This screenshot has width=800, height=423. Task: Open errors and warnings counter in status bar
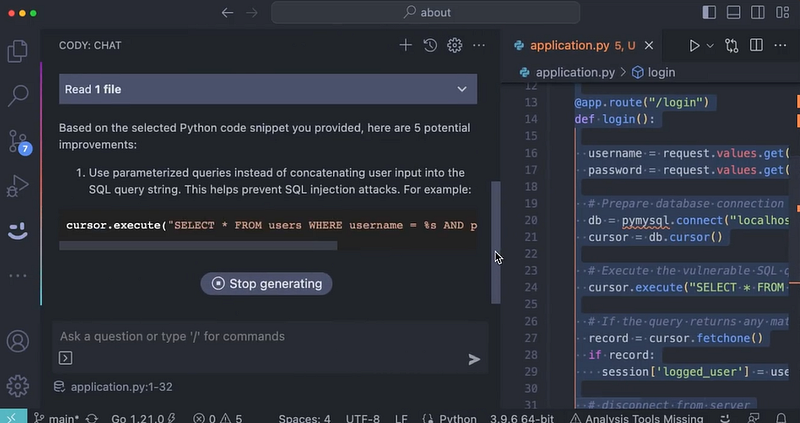[x=217, y=418]
